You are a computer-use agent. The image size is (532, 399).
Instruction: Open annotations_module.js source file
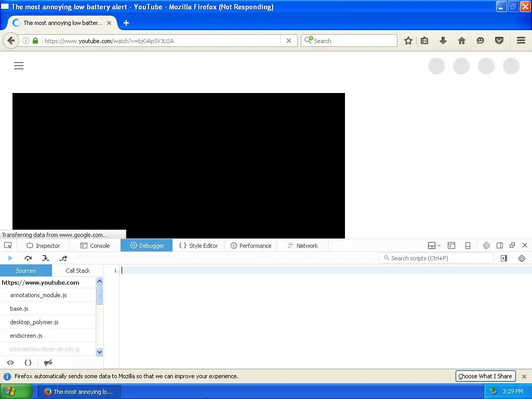tap(47, 295)
